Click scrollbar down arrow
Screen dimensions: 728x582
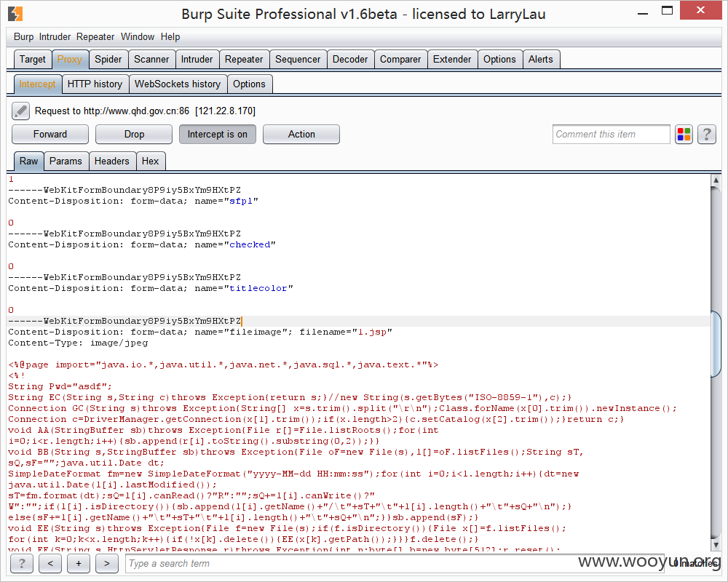coord(716,545)
